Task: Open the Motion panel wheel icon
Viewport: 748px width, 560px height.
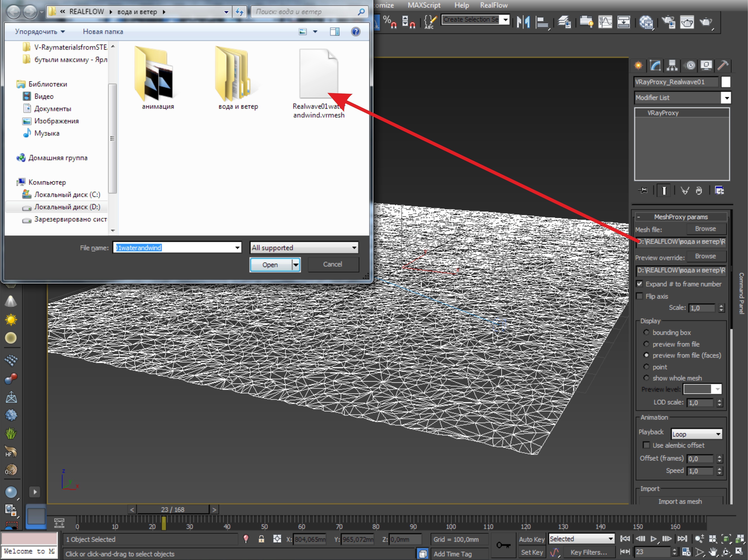Action: coord(690,65)
